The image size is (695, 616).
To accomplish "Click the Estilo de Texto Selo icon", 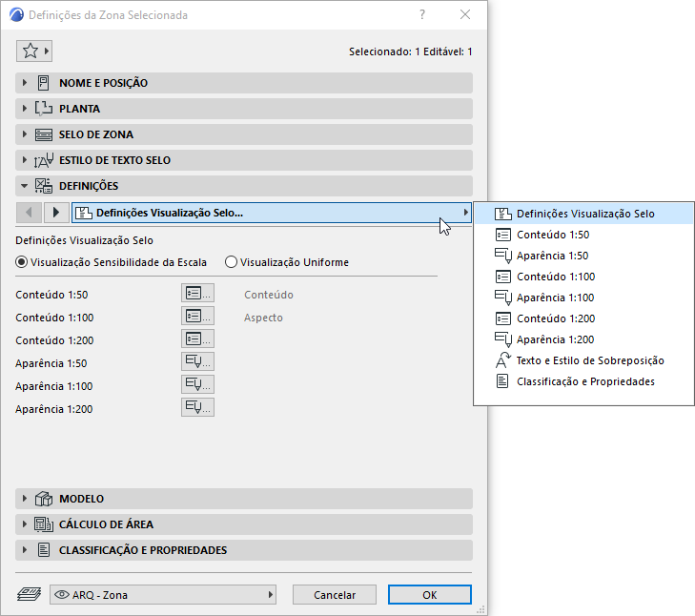I will point(44,160).
